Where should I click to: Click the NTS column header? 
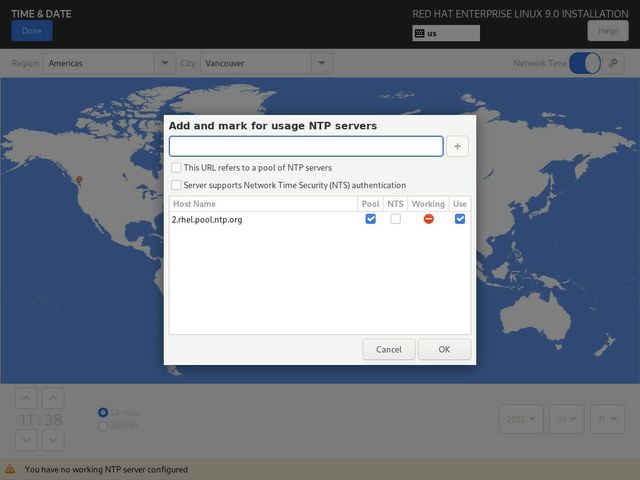(395, 204)
